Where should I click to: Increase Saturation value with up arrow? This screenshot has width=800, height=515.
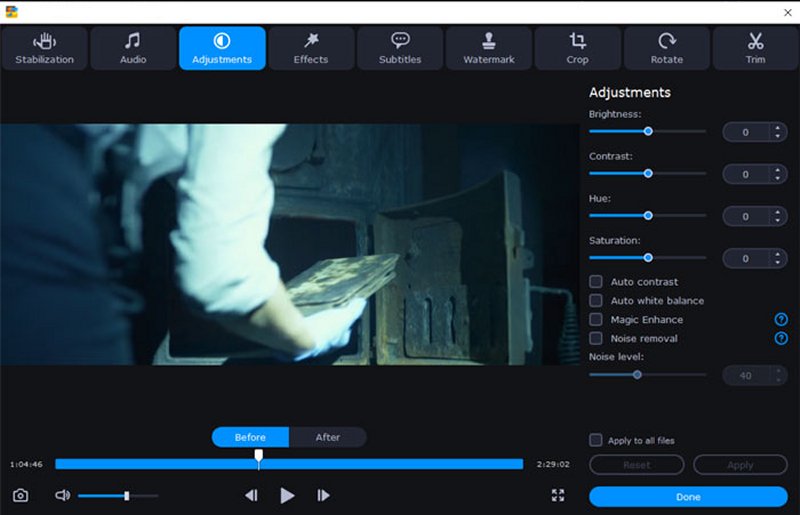[777, 254]
